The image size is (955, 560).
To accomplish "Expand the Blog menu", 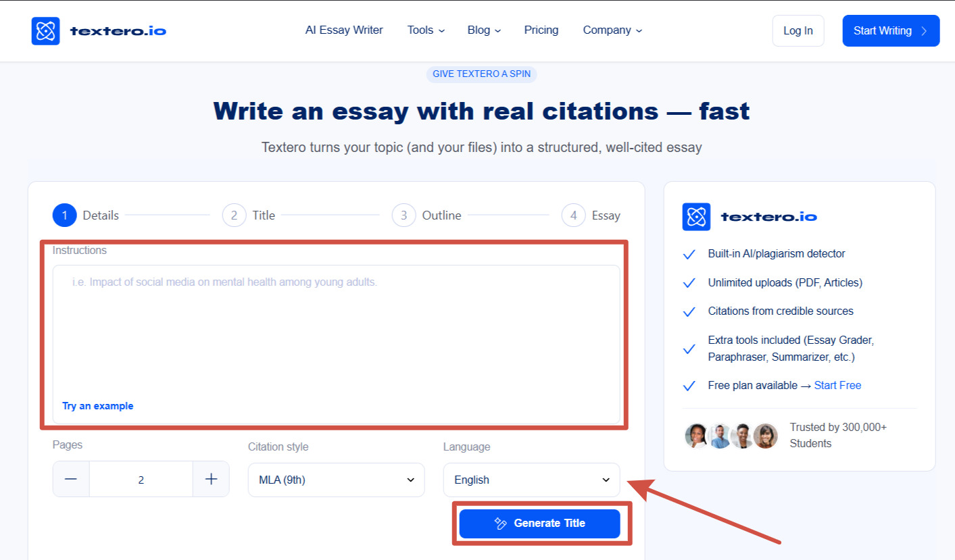I will tap(484, 30).
